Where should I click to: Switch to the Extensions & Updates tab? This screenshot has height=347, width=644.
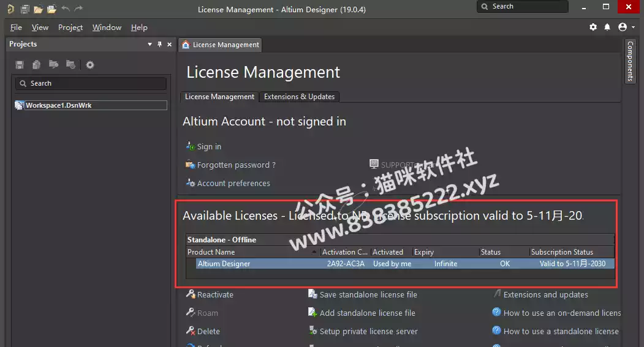click(299, 97)
